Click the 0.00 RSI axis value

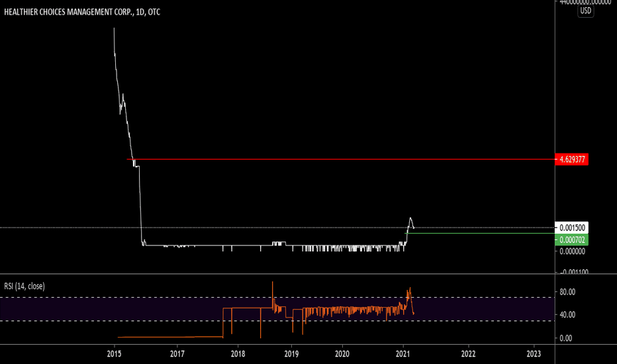pos(565,338)
